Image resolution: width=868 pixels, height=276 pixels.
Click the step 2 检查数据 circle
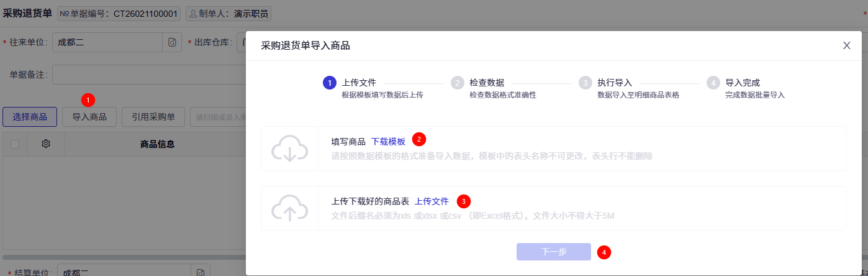click(x=458, y=83)
